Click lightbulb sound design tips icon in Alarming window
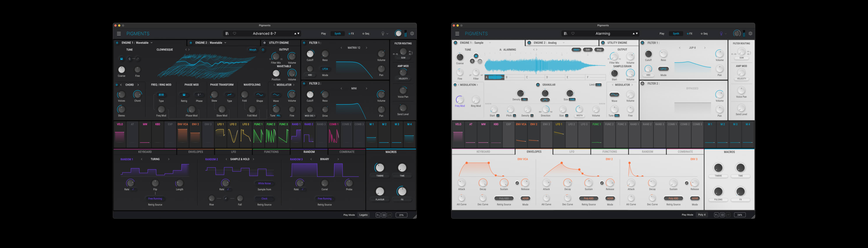The image size is (868, 248). pyautogui.click(x=721, y=34)
